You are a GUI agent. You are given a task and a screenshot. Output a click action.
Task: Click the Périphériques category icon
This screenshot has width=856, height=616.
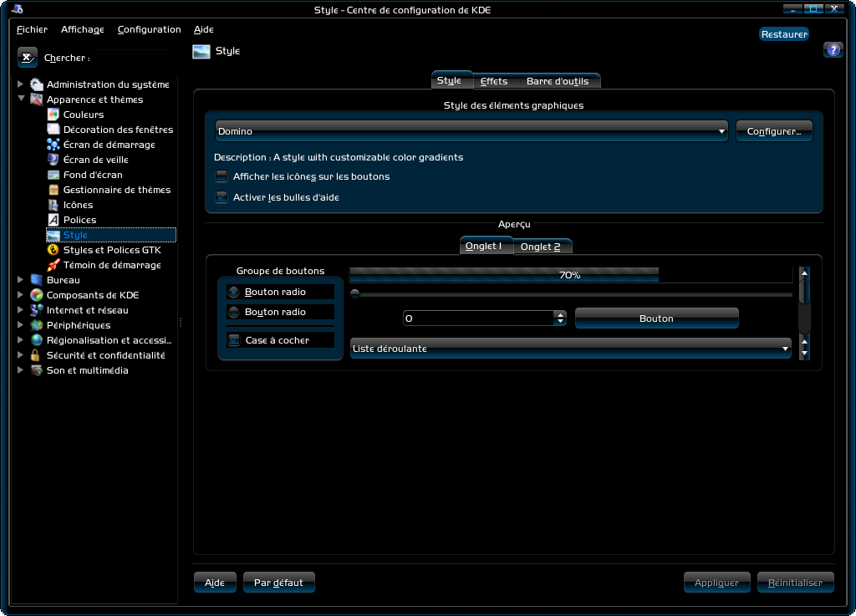click(x=36, y=324)
